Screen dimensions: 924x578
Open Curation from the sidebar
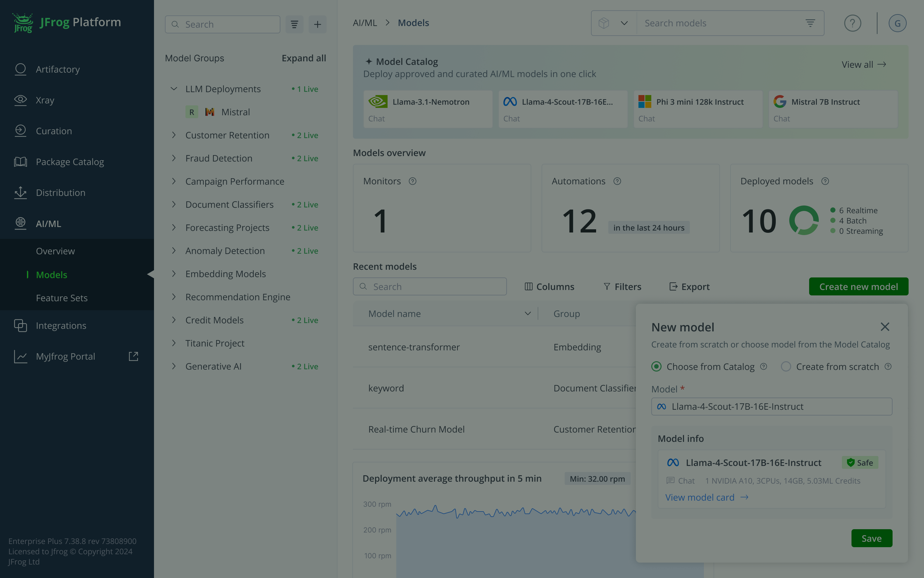pos(54,131)
